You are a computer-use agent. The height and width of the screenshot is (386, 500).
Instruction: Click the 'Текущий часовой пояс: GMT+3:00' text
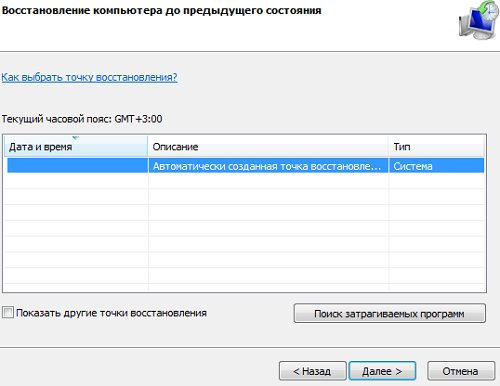pyautogui.click(x=82, y=119)
